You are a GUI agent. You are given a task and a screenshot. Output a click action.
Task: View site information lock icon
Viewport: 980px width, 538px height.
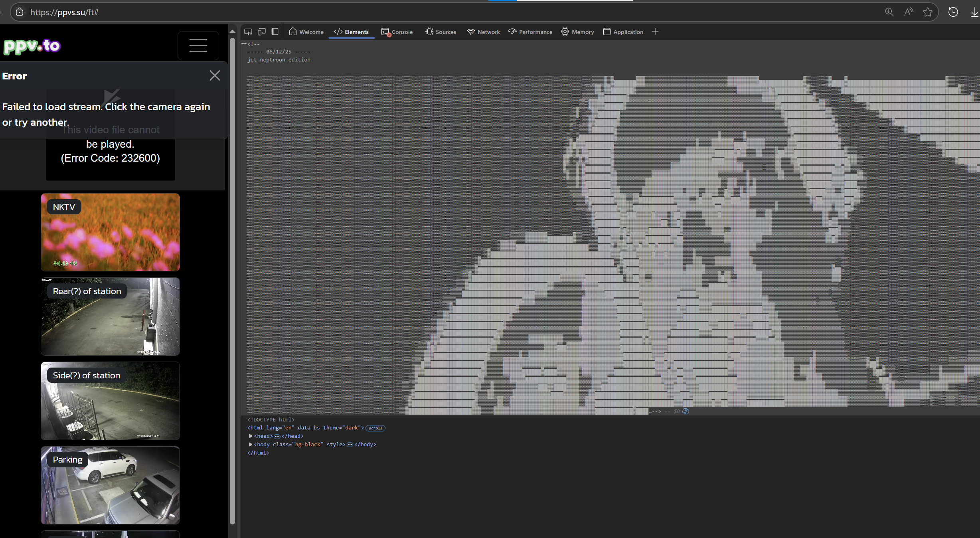19,12
